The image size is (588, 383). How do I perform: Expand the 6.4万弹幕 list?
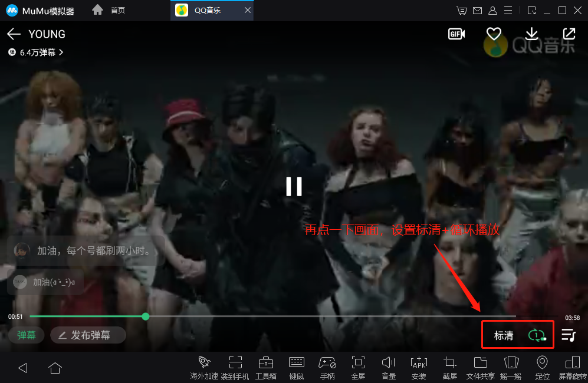click(36, 52)
